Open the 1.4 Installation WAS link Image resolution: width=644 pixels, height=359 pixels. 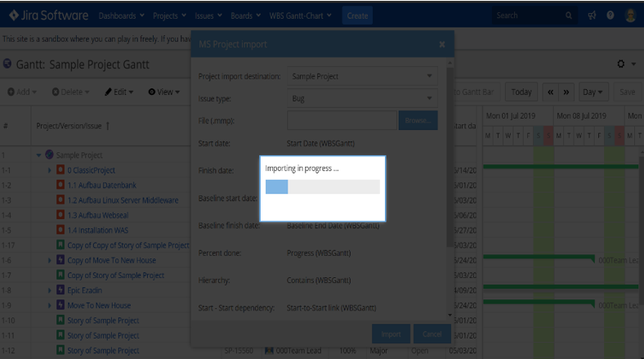pos(98,230)
